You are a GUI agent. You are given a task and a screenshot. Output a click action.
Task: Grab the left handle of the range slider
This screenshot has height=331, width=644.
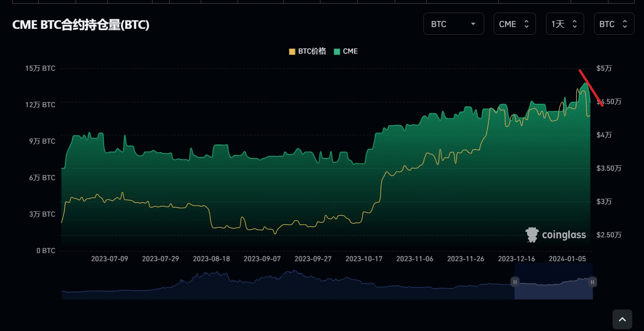515,282
